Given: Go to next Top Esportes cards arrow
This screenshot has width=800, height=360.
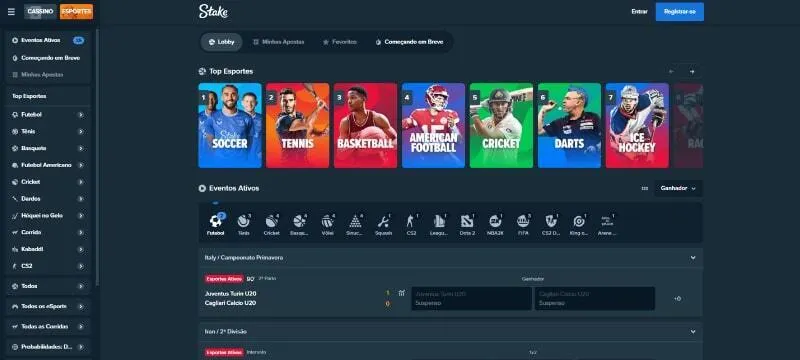Looking at the screenshot, I should (692, 72).
